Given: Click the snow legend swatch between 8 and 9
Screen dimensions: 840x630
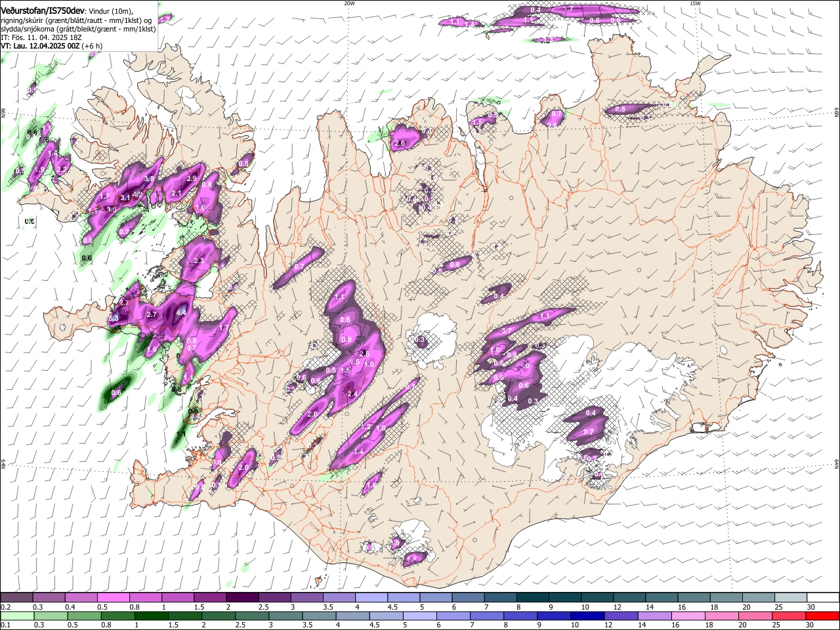Looking at the screenshot, I should pos(533,597).
